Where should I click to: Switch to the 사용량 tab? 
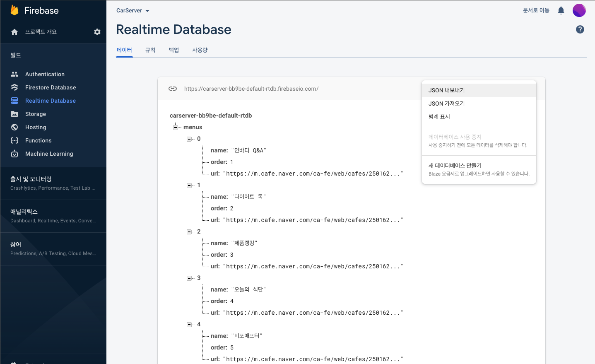click(x=200, y=50)
